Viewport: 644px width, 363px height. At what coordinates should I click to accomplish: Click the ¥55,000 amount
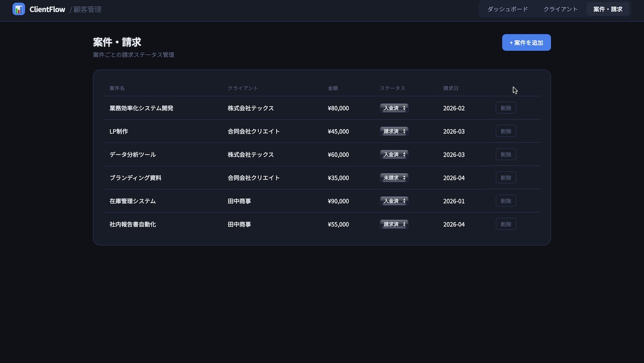click(x=338, y=224)
